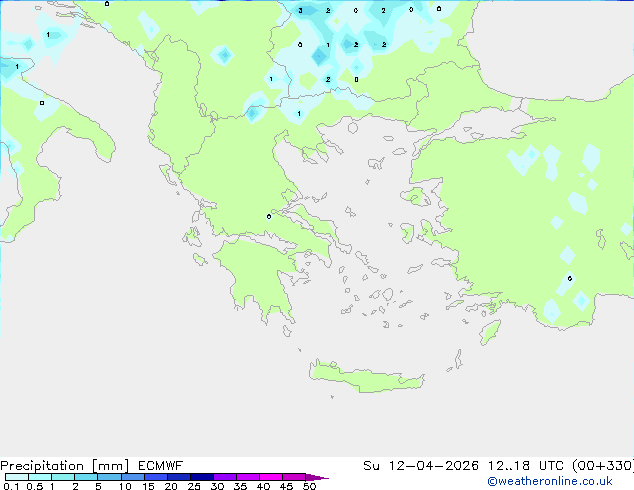This screenshot has width=634, height=490.
Task: Click the 3 precipitation value at map top
Action: [x=300, y=10]
